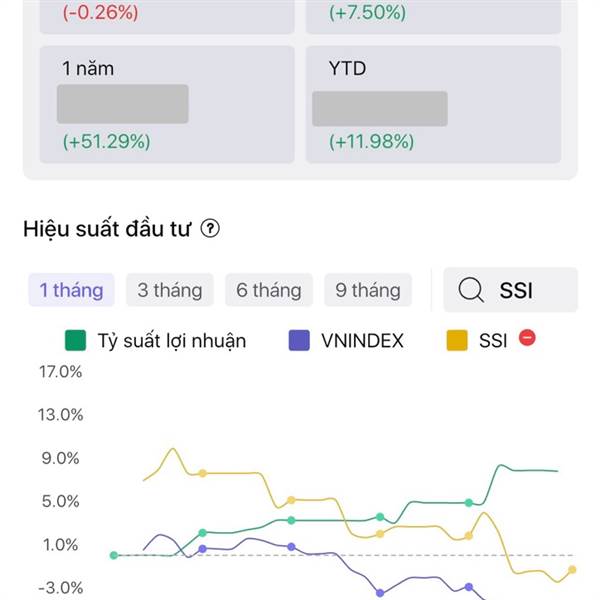Viewport: 600px width, 600px height.
Task: Tap the magnifier search icon
Action: [470, 290]
